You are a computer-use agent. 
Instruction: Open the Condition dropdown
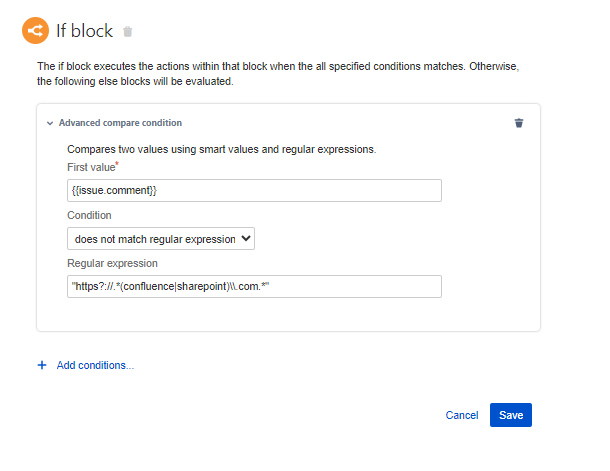tap(161, 239)
